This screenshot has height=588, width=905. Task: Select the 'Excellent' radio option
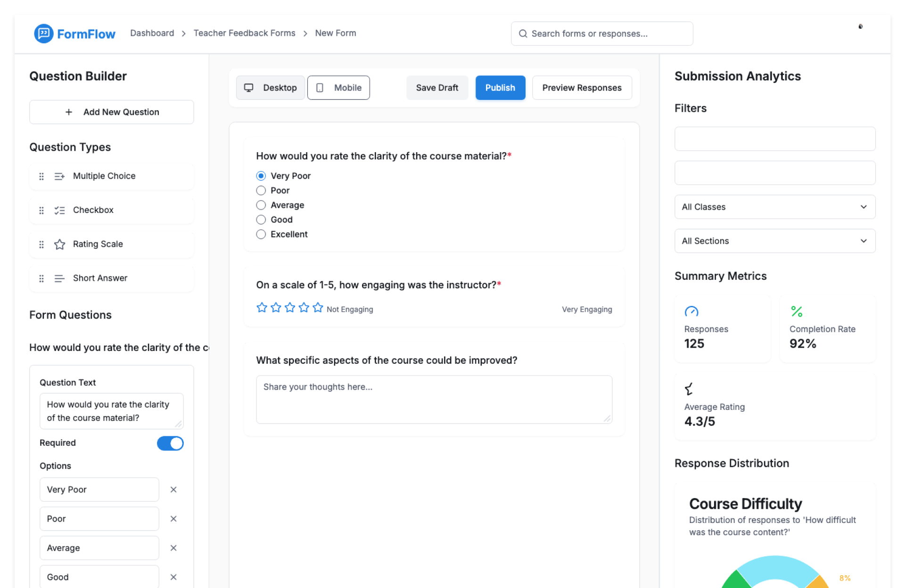pos(261,234)
